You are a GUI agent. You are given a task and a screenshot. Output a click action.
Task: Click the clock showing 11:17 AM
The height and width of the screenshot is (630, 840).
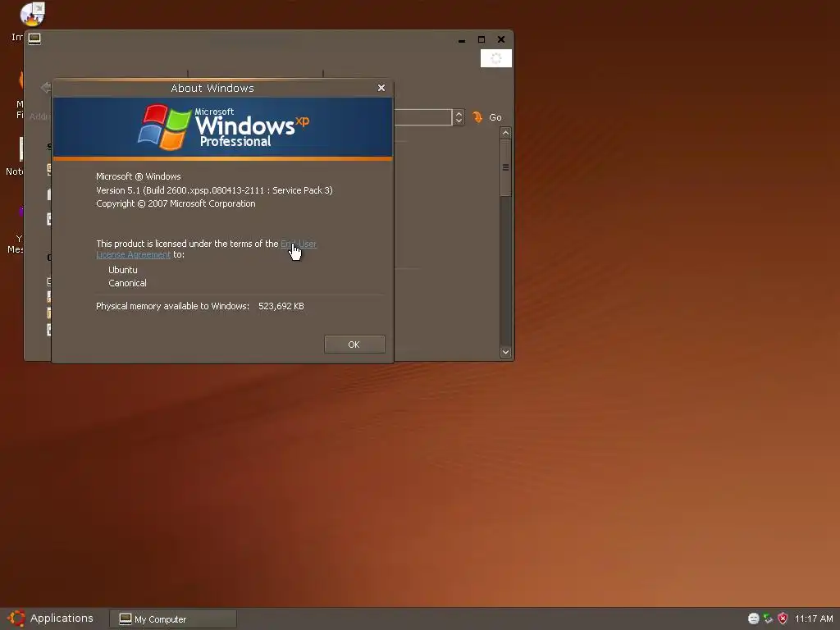point(814,619)
